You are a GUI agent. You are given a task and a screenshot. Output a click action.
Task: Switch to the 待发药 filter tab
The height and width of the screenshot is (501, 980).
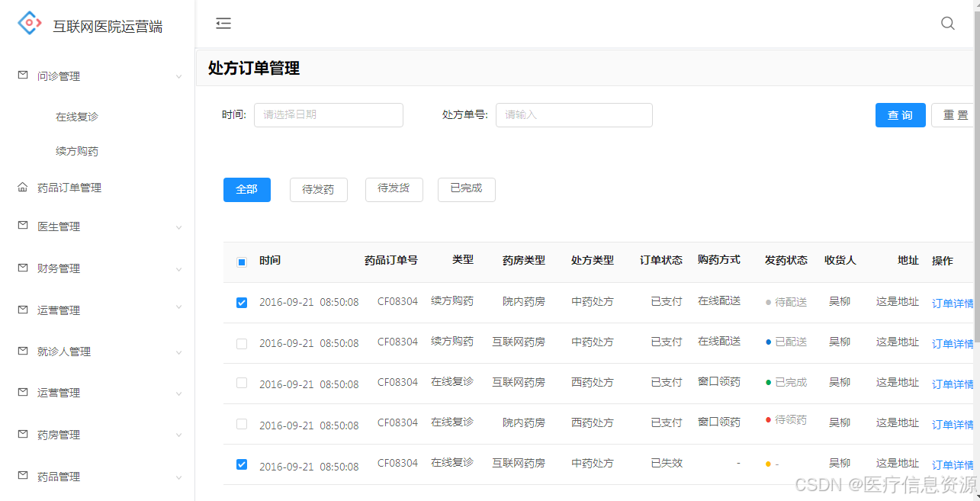point(319,190)
